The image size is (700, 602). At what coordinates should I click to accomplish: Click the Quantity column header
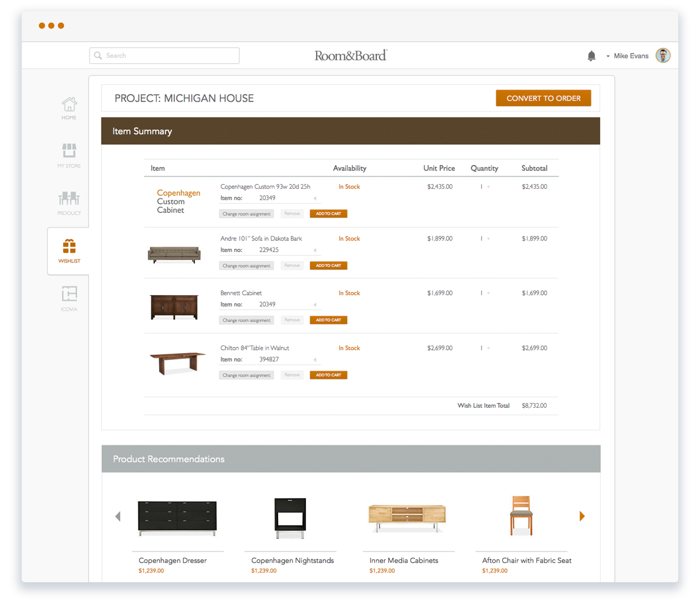point(484,168)
